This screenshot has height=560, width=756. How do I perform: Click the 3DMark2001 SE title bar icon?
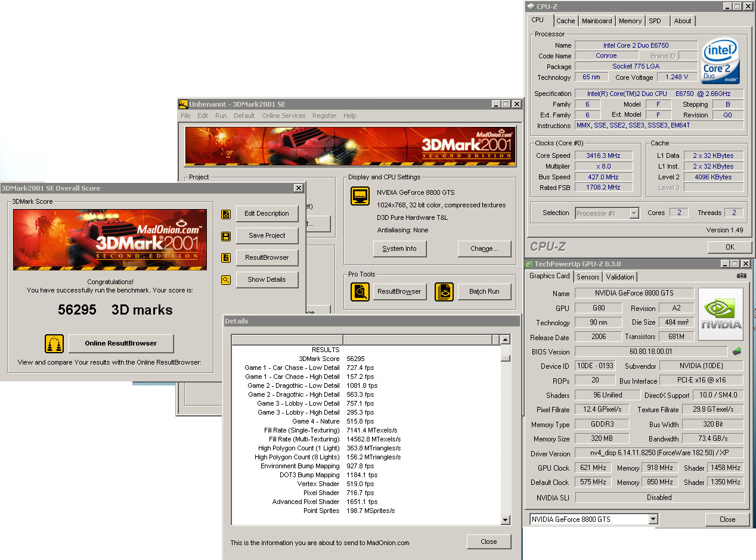pos(184,104)
